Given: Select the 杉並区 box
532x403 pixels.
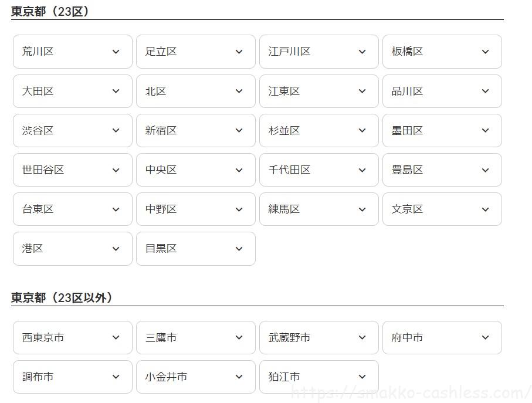Looking at the screenshot, I should pos(319,130).
